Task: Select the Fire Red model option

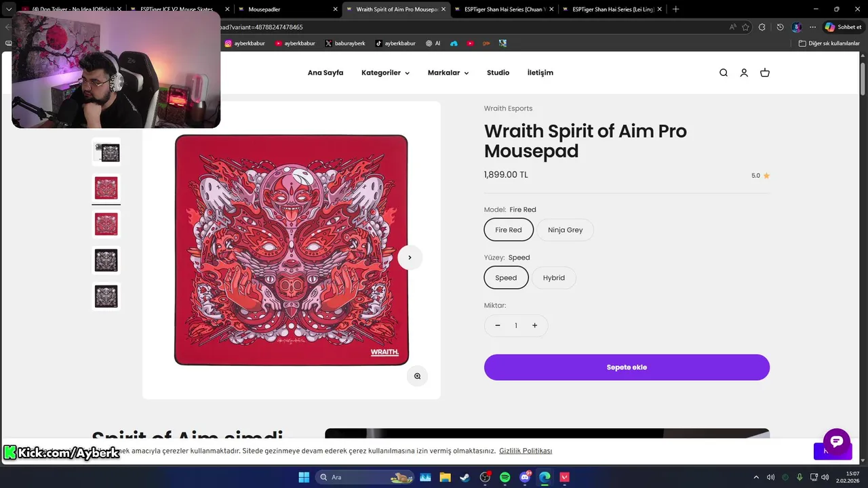Action: tap(509, 230)
